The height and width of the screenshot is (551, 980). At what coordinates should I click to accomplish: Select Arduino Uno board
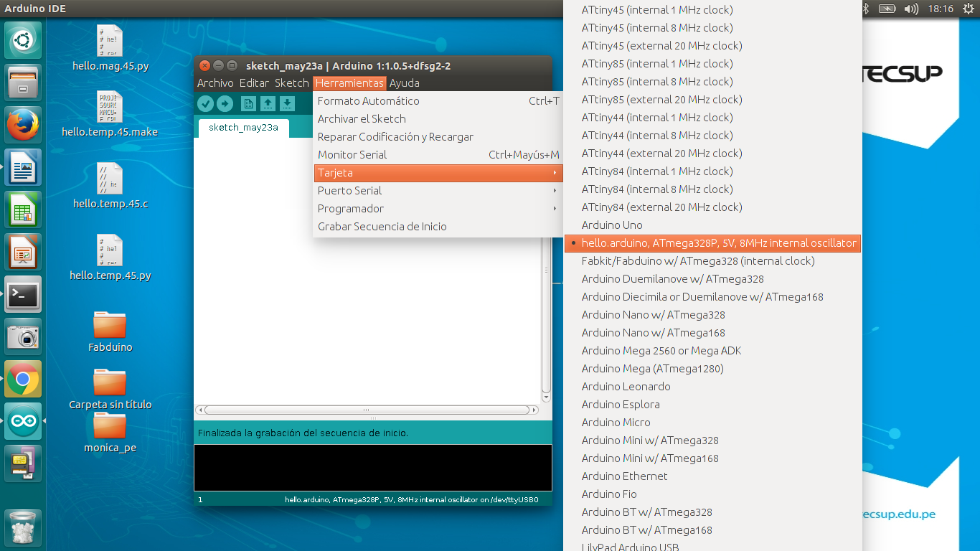pos(712,225)
